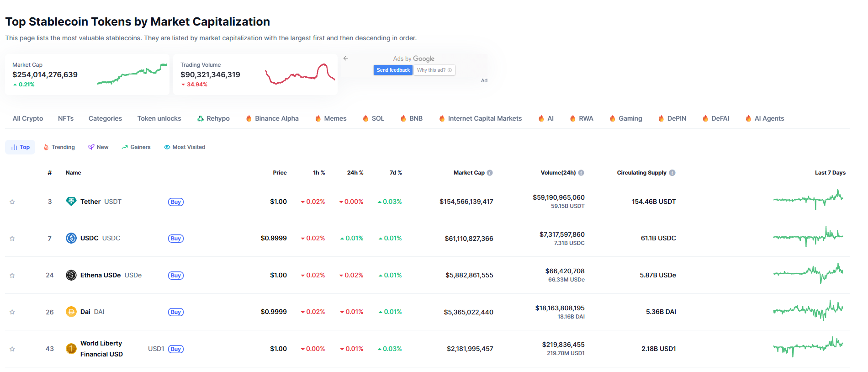Image resolution: width=868 pixels, height=372 pixels.
Task: Click the ad back arrow icon
Action: tap(346, 58)
